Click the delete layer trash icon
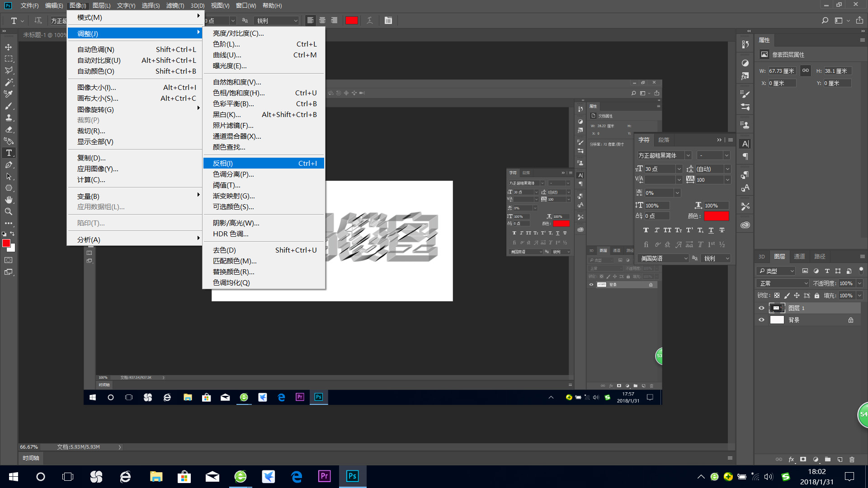 pos(852,460)
